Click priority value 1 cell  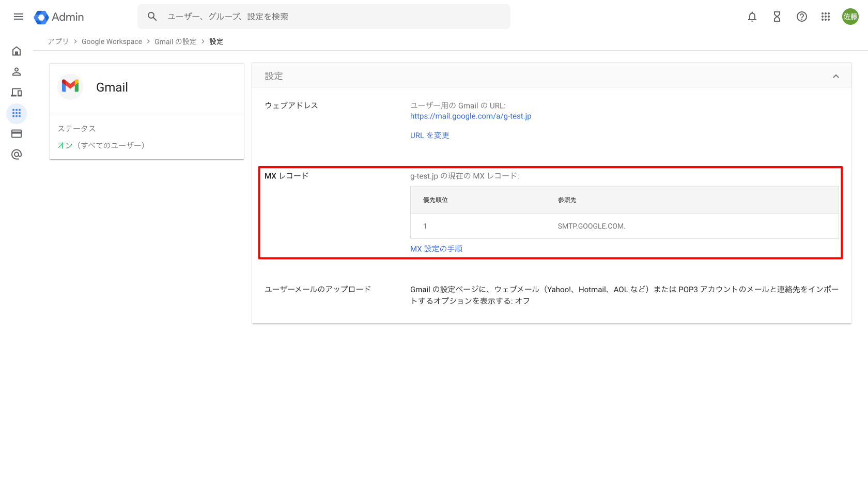(x=425, y=226)
